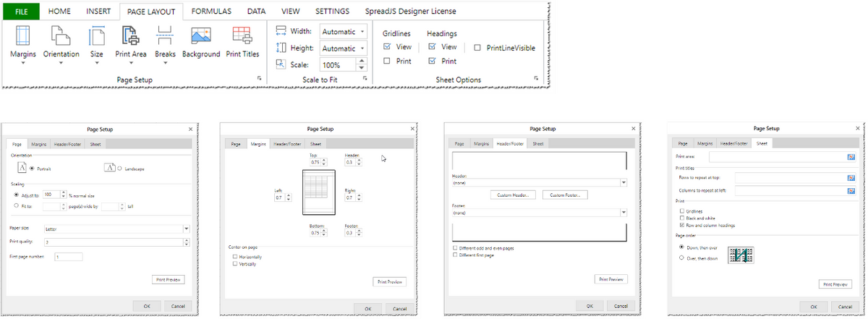
Task: Enable Different odd and even pages
Action: pyautogui.click(x=454, y=248)
